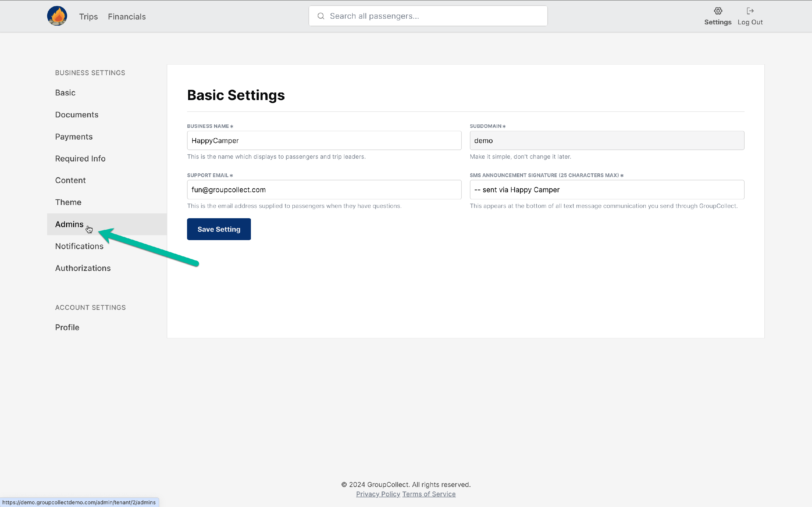Click the Log Out icon
This screenshot has width=812, height=507.
750,11
